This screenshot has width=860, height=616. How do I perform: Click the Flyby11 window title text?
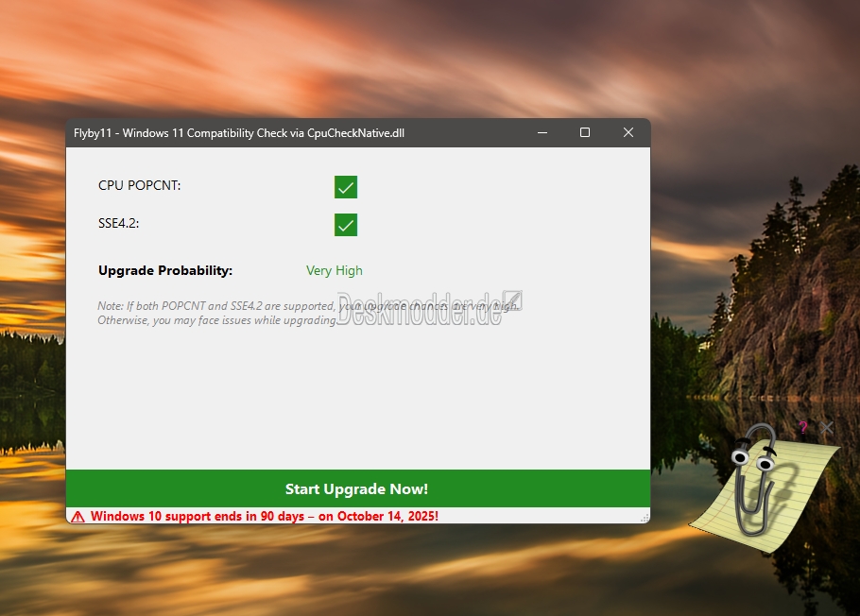pos(239,133)
